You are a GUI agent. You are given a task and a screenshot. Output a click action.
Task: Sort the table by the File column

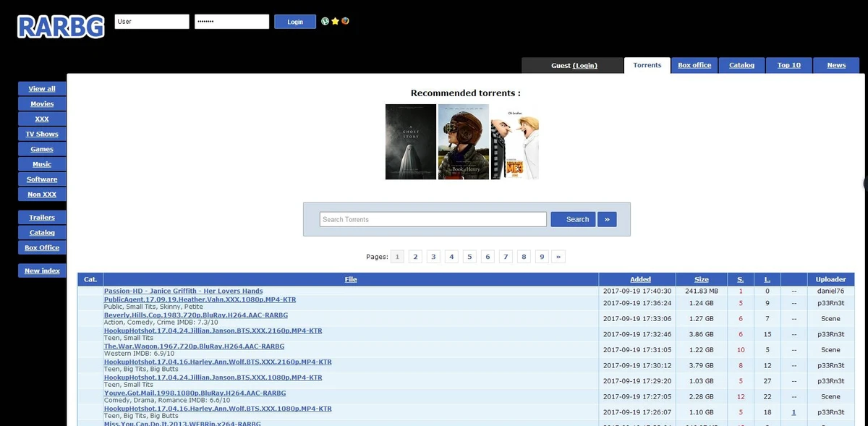tap(351, 279)
